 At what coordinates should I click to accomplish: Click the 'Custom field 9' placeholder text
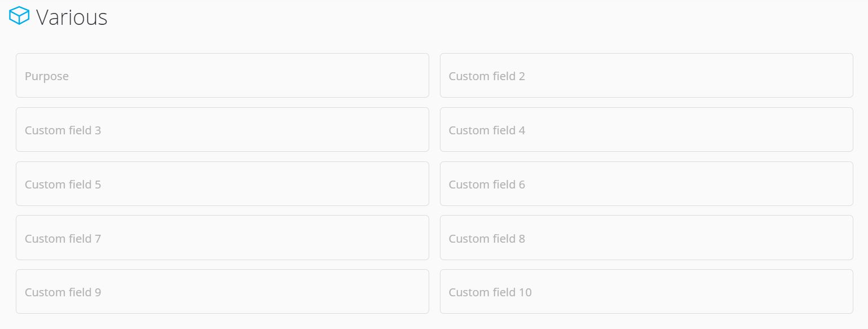tap(63, 292)
